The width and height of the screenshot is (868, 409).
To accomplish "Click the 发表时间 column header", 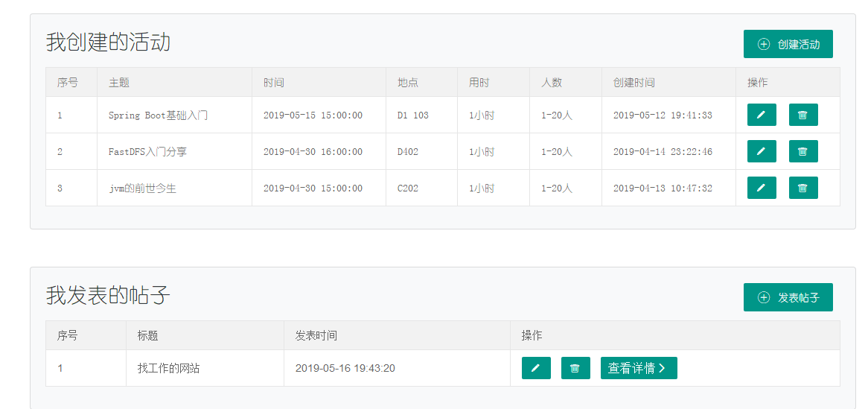I will 316,335.
